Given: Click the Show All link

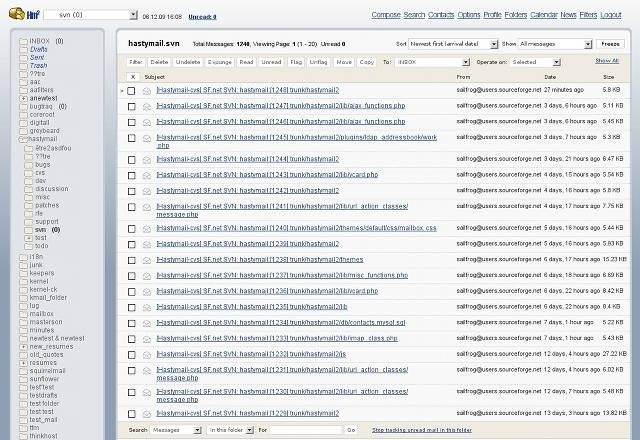Looking at the screenshot, I should (607, 61).
